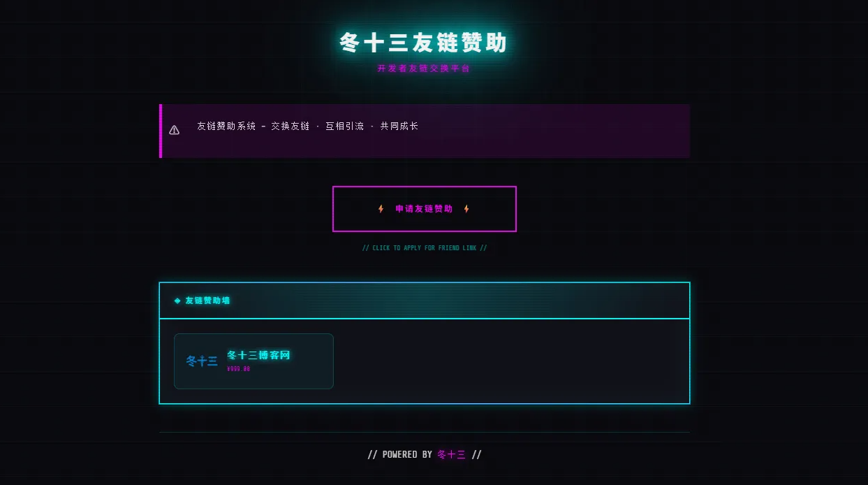Click the diamond icon beside 友链赞助墙
This screenshot has height=485, width=868.
tap(177, 301)
